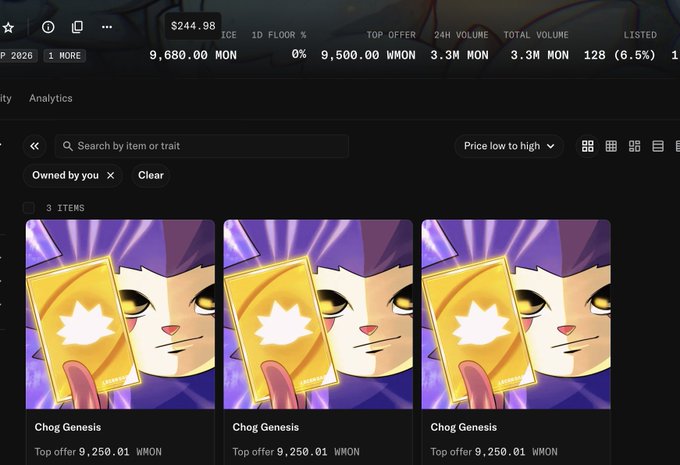This screenshot has width=680, height=465.
Task: Click the search magnifier icon
Action: pyautogui.click(x=68, y=146)
